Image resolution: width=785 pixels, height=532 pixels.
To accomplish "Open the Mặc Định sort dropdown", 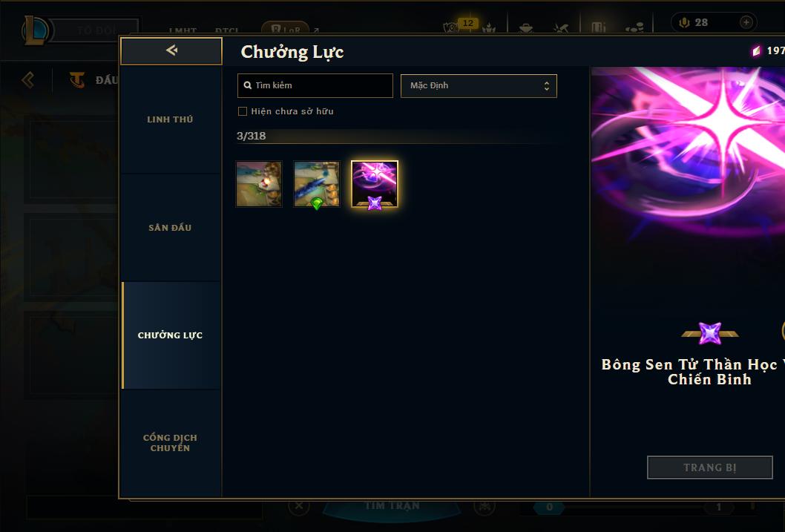I will [479, 85].
